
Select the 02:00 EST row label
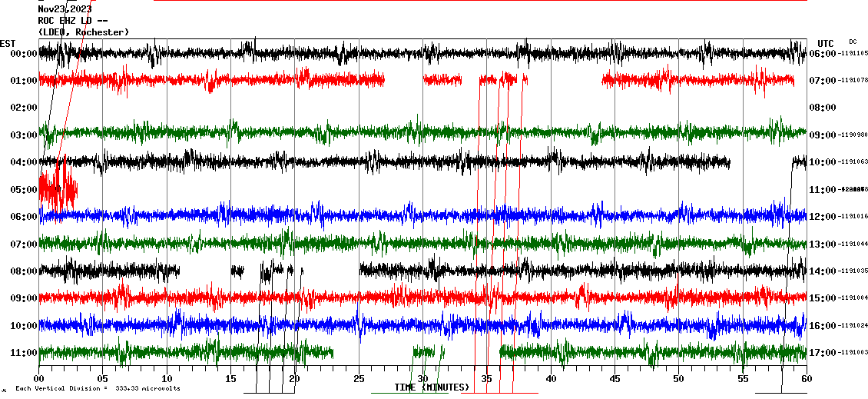tap(24, 108)
